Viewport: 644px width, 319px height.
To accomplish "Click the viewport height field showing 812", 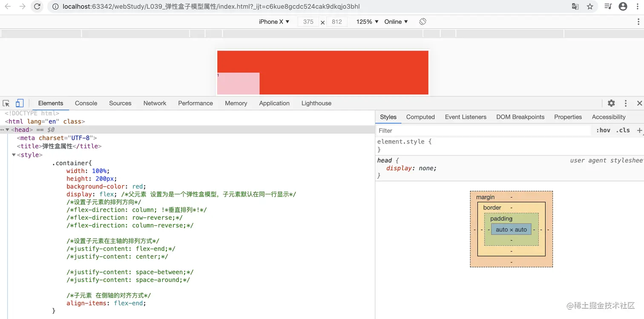I will coord(337,22).
